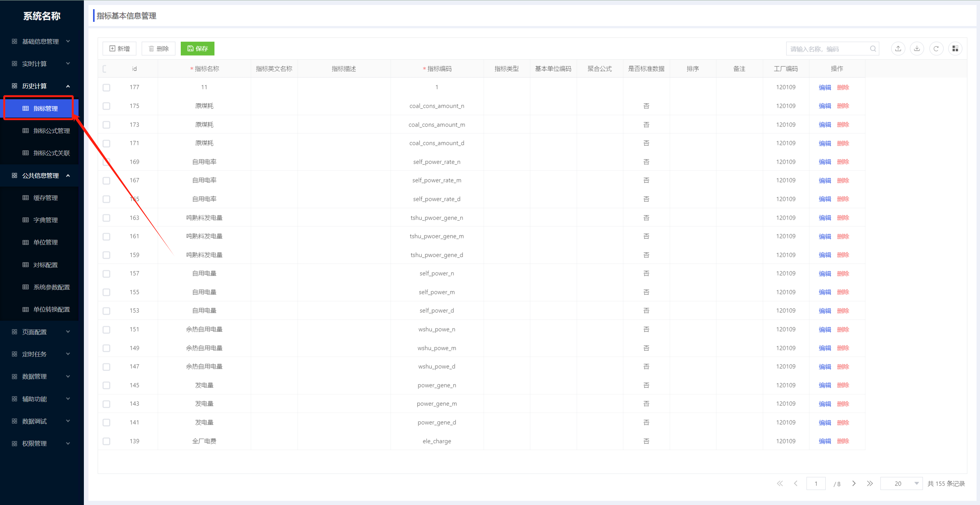Click the 权限管理 menu grid icon
Viewport: 980px width, 505px height.
15,444
